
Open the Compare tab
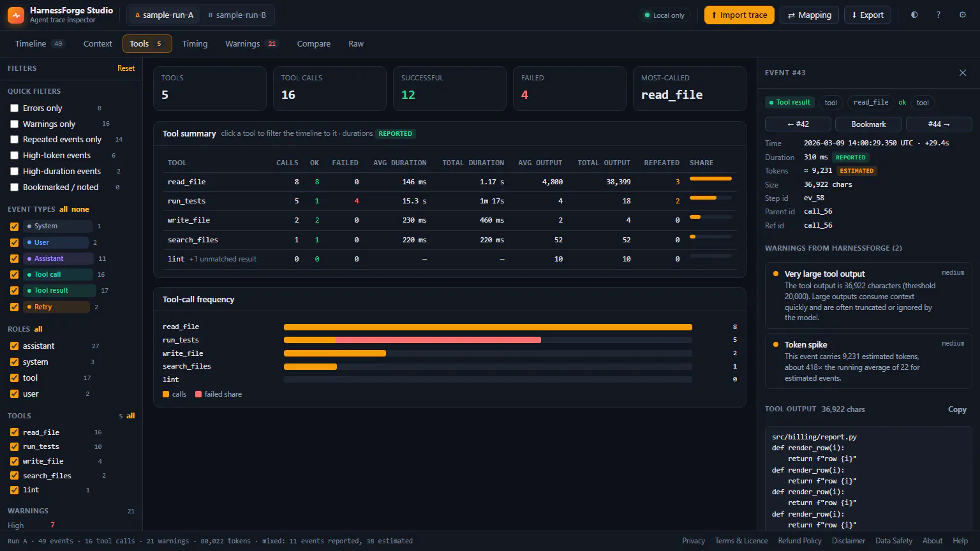tap(313, 44)
